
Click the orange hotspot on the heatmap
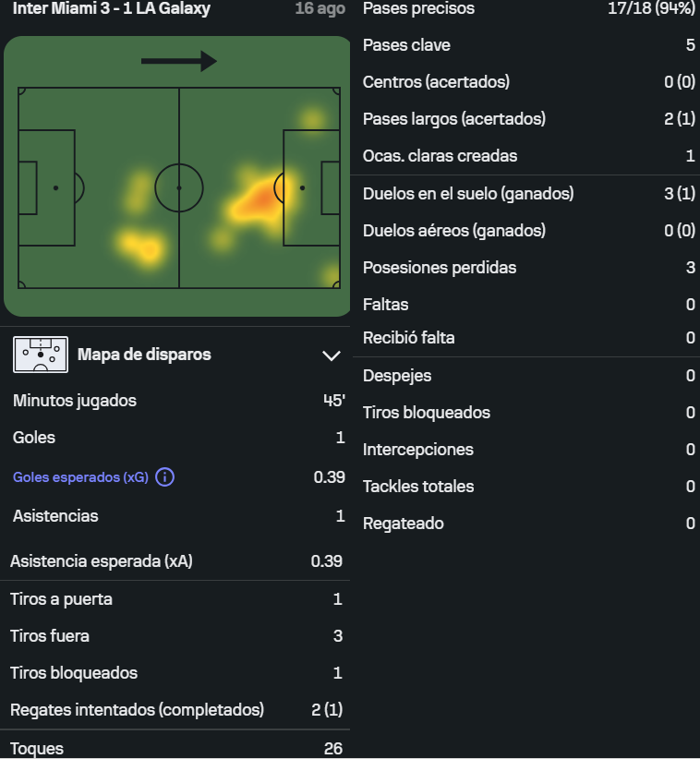coord(262,196)
